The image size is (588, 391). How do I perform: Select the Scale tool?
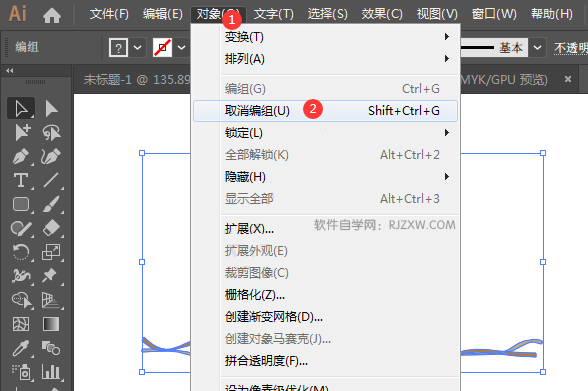[x=51, y=252]
